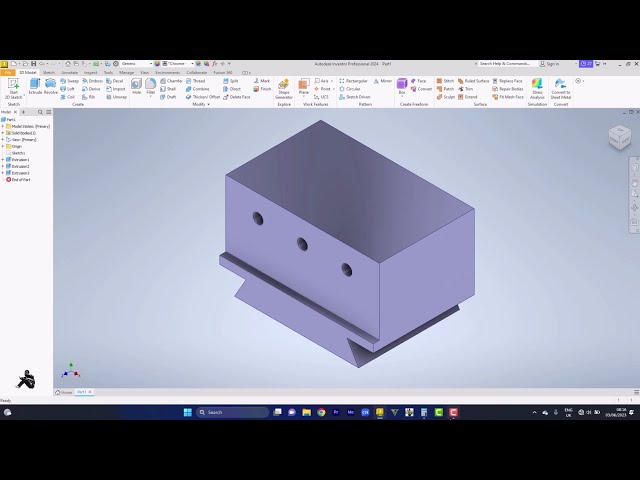This screenshot has width=640, height=480.
Task: Select the Mirror tool
Action: [x=382, y=81]
